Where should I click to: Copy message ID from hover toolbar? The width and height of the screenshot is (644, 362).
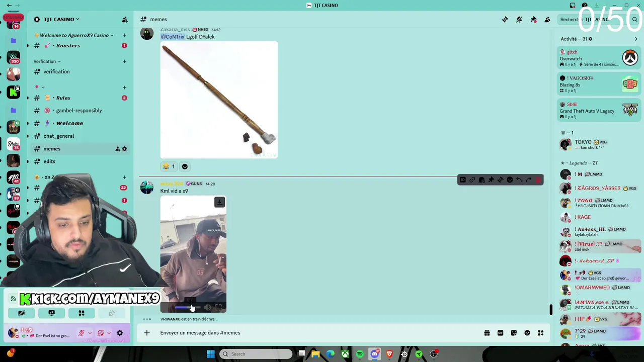pyautogui.click(x=463, y=180)
